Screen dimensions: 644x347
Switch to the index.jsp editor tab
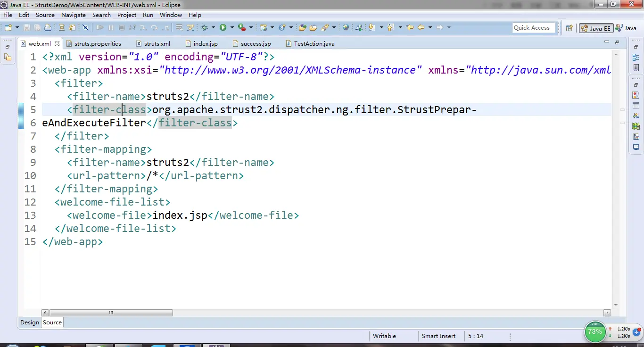click(x=201, y=44)
